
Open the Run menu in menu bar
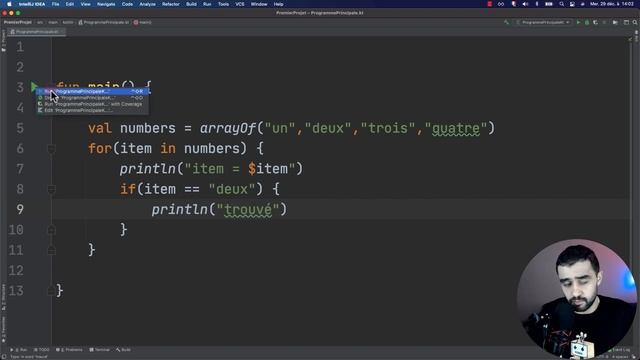coord(207,4)
